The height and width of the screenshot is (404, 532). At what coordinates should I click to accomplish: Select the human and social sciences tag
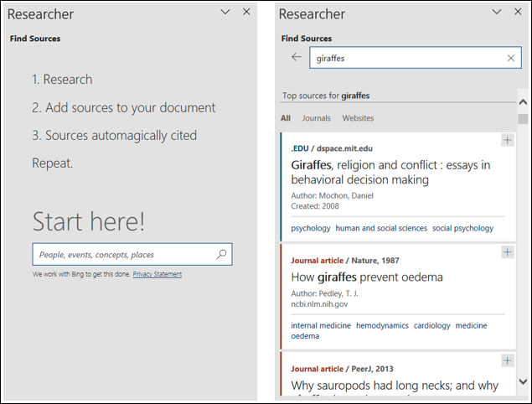(381, 228)
